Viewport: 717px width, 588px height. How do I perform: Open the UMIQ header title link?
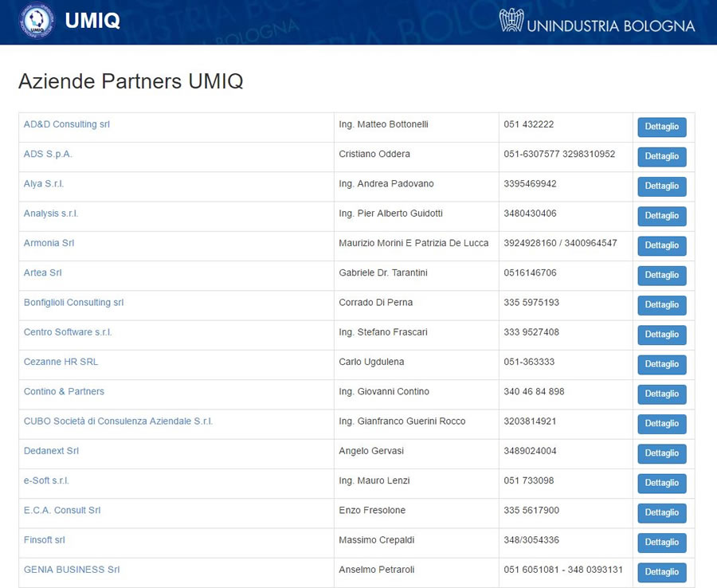click(x=92, y=21)
